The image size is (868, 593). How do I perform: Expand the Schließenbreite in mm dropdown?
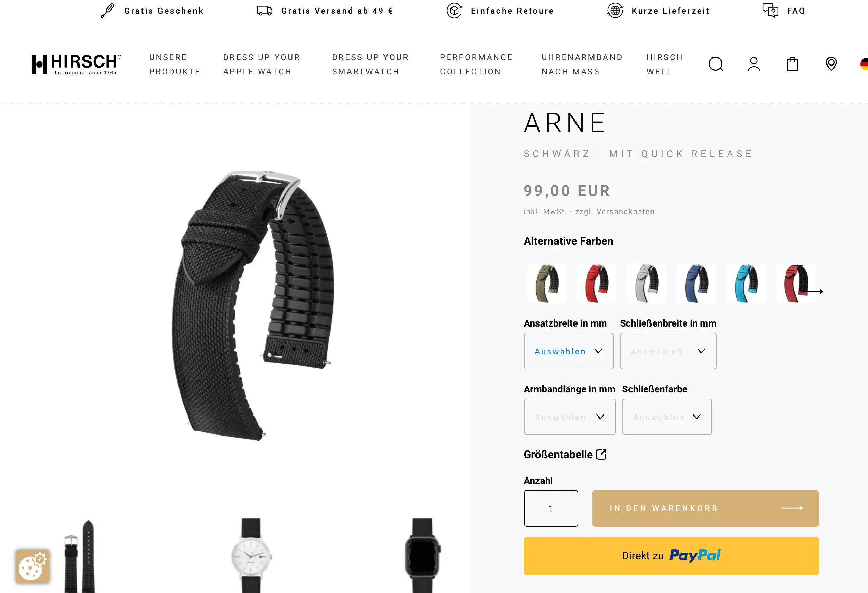668,351
